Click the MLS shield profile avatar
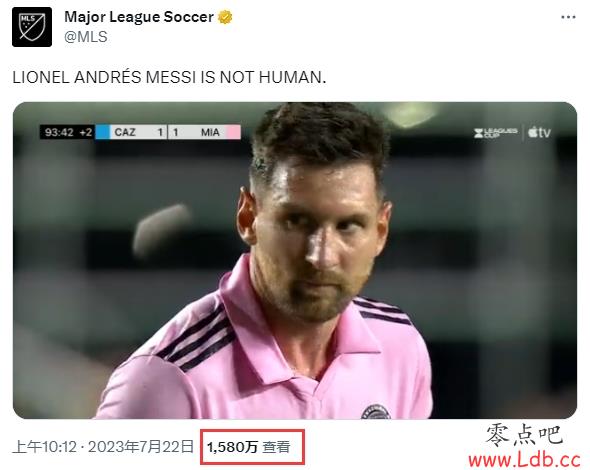This screenshot has width=590, height=470. (x=32, y=27)
